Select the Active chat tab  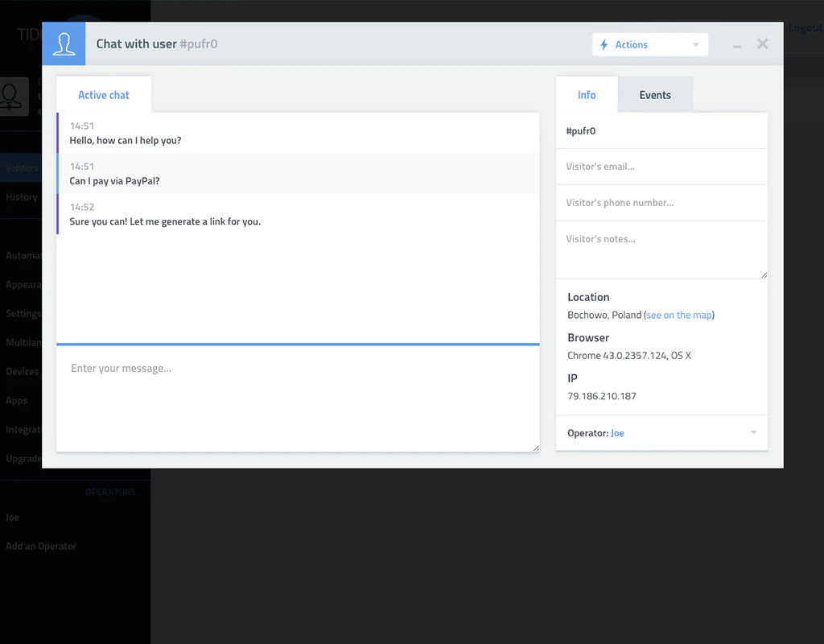(x=104, y=95)
